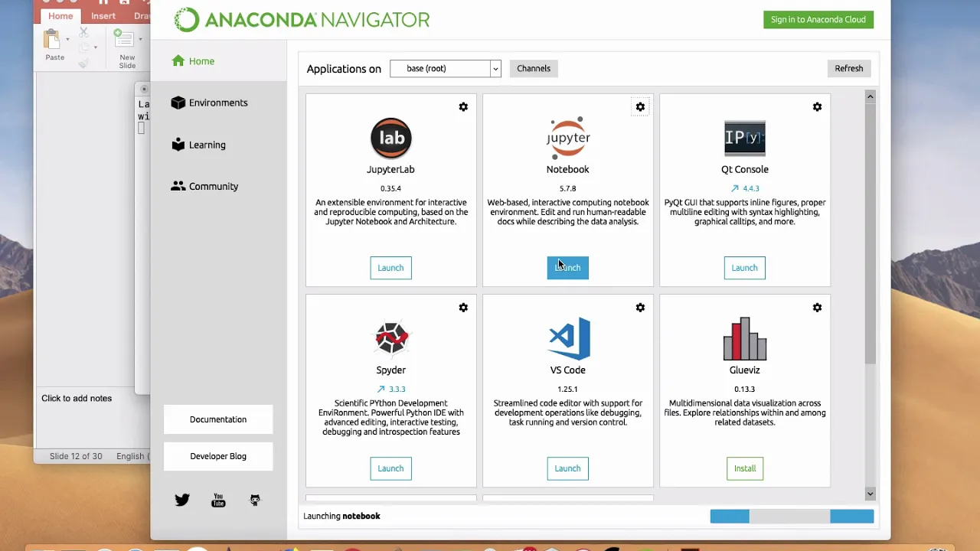980x551 pixels.
Task: Sign in to Anaconda Cloud
Action: 818,20
